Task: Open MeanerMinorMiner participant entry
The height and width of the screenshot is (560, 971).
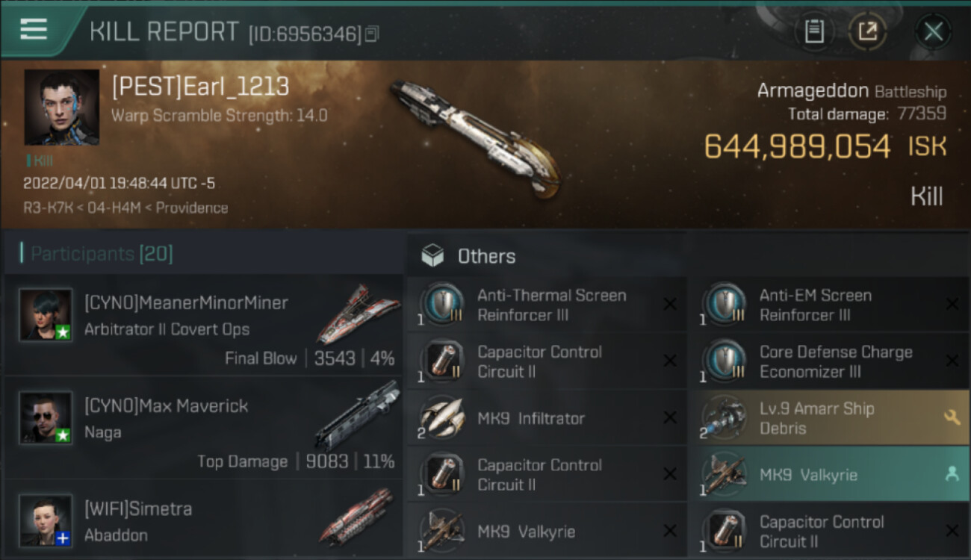Action: pyautogui.click(x=203, y=325)
